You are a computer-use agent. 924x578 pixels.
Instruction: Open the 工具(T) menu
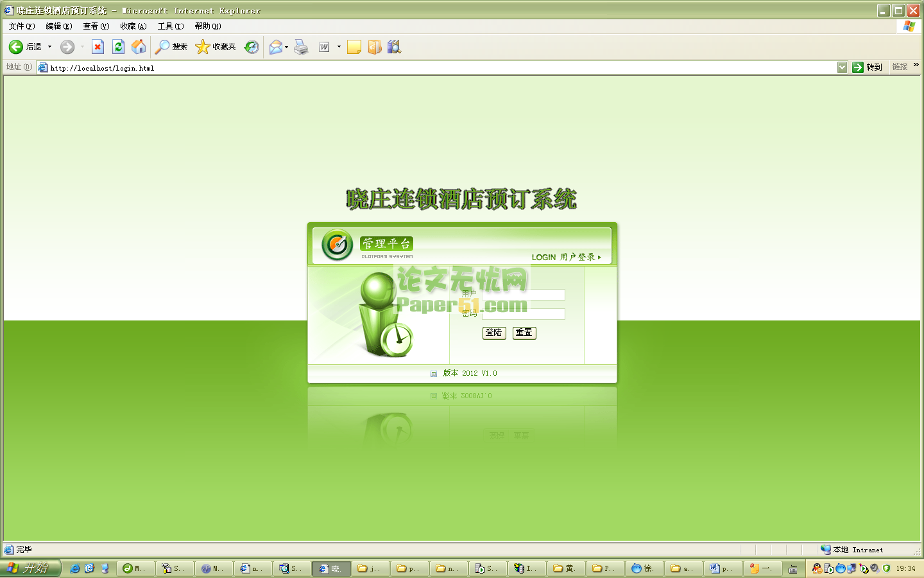pos(171,26)
